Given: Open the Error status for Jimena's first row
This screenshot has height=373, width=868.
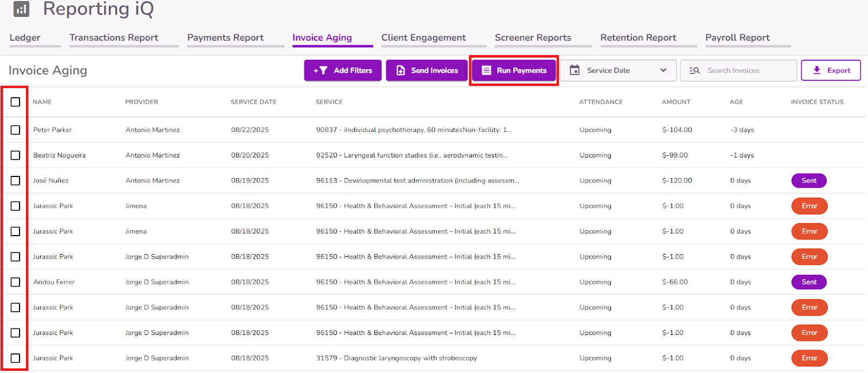Looking at the screenshot, I should pyautogui.click(x=809, y=206).
